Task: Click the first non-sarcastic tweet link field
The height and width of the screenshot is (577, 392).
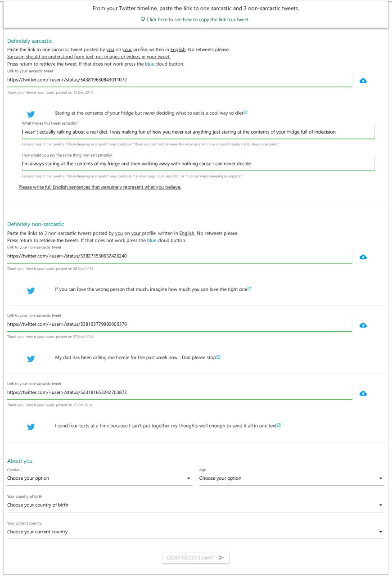Action: [x=179, y=256]
